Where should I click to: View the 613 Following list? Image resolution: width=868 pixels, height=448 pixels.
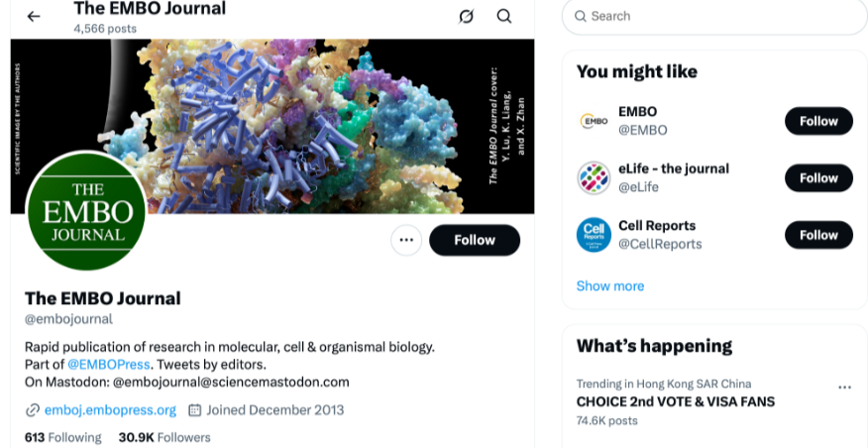(x=62, y=437)
